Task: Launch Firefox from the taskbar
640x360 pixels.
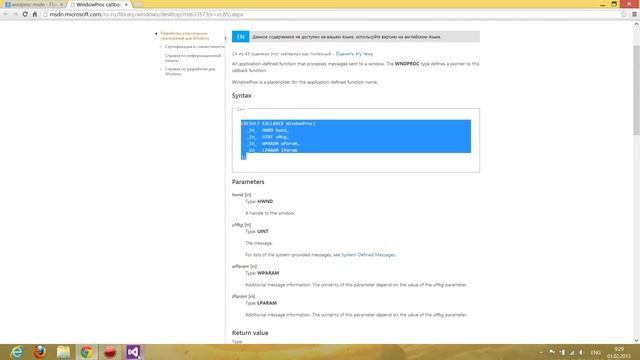Action: [x=40, y=352]
